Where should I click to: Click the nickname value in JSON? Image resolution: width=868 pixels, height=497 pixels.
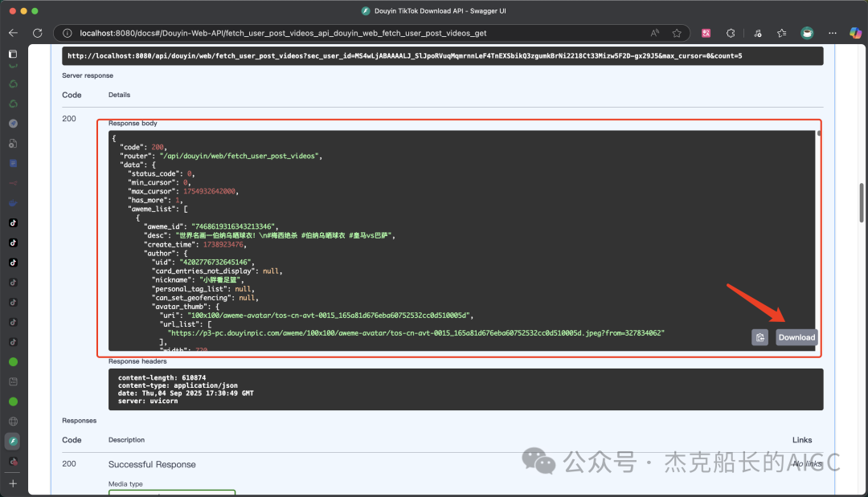click(219, 279)
